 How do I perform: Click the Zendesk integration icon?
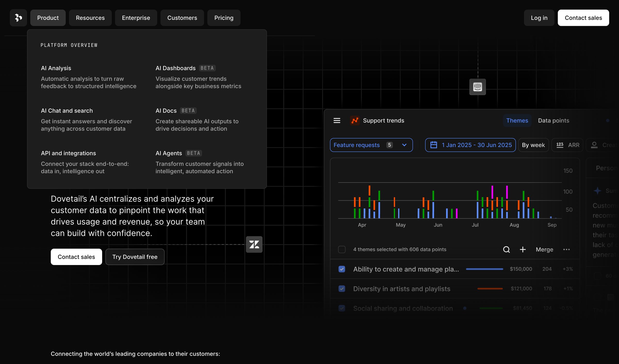pyautogui.click(x=254, y=244)
